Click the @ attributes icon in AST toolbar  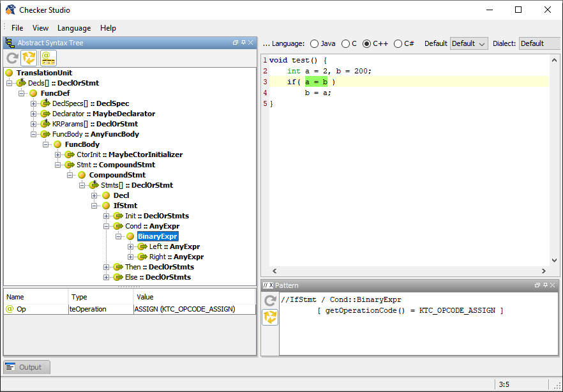[49, 58]
